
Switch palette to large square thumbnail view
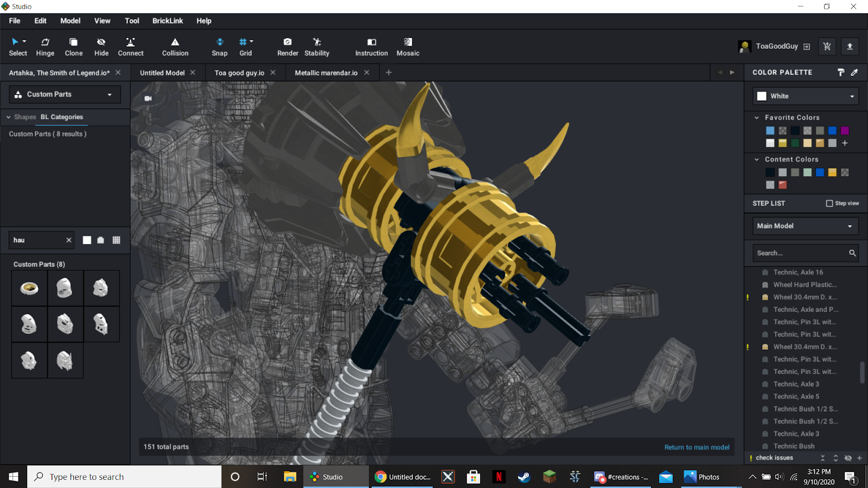pyautogui.click(x=87, y=240)
